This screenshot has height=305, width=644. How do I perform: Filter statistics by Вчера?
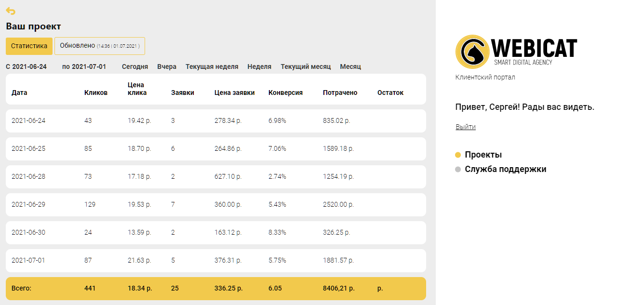pyautogui.click(x=167, y=66)
